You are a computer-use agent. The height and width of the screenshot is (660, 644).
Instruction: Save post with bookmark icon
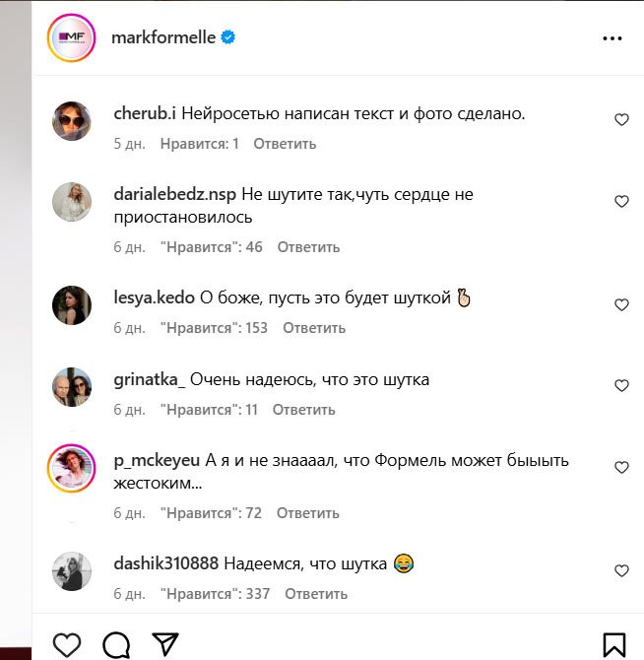click(x=613, y=644)
